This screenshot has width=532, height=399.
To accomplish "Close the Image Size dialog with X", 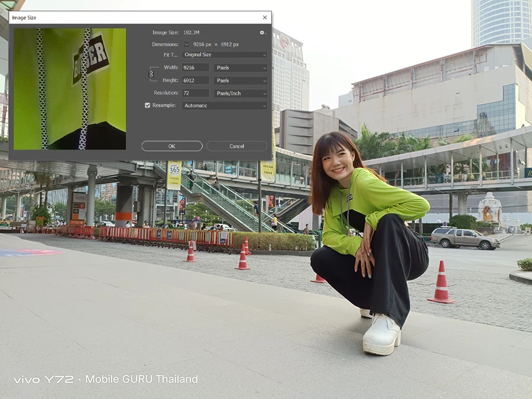I will 264,18.
